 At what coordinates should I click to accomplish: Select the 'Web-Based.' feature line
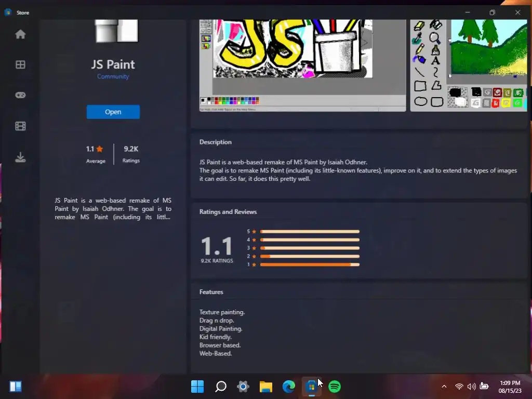tap(216, 353)
